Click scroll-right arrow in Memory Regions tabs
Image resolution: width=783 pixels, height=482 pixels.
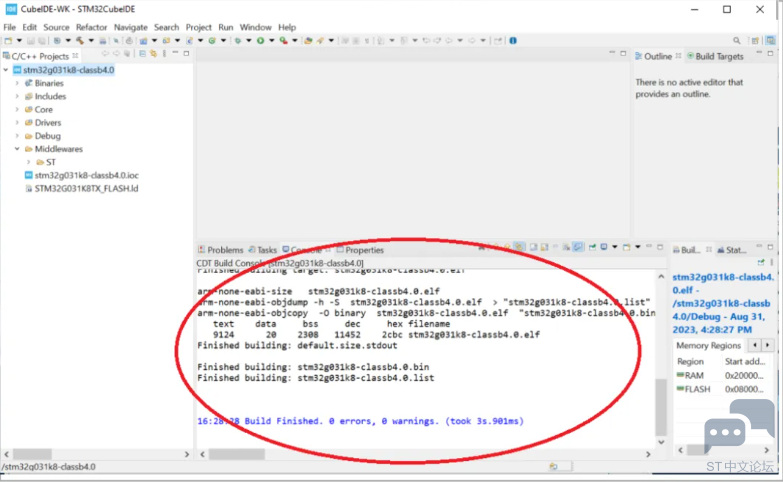pos(768,345)
